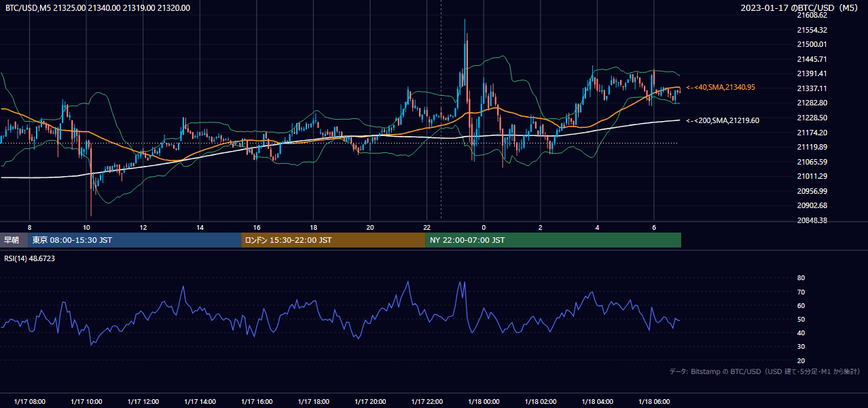
Task: Click the bottom time label 1/17 08:00
Action: point(29,402)
